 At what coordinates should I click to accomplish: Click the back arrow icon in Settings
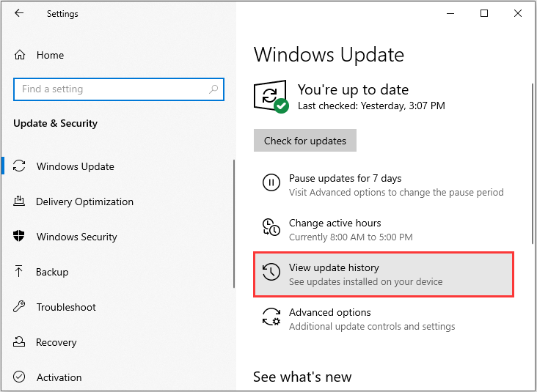19,13
